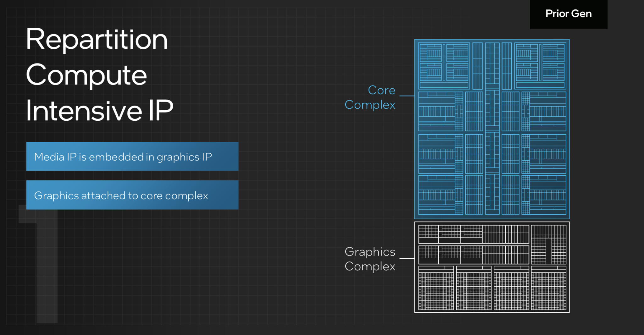Click the Graphics attached to core complex banner
Screen dimensions: 644x335
coord(132,195)
